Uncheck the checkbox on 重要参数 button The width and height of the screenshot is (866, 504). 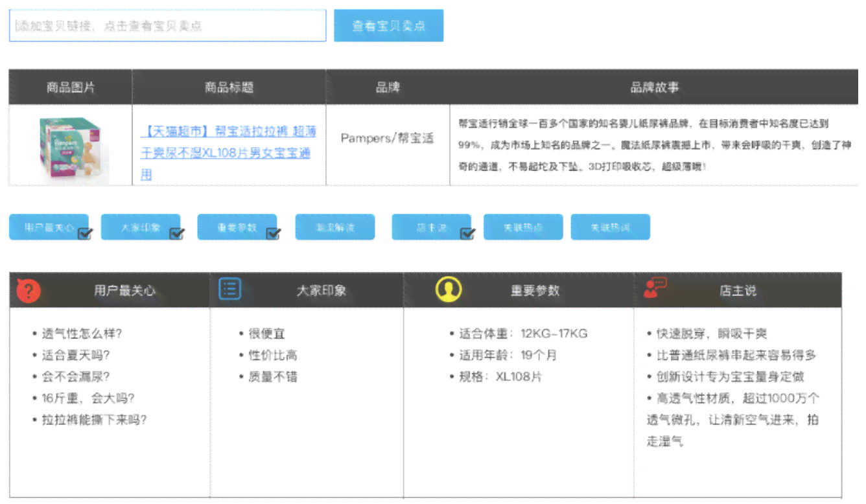pyautogui.click(x=274, y=234)
